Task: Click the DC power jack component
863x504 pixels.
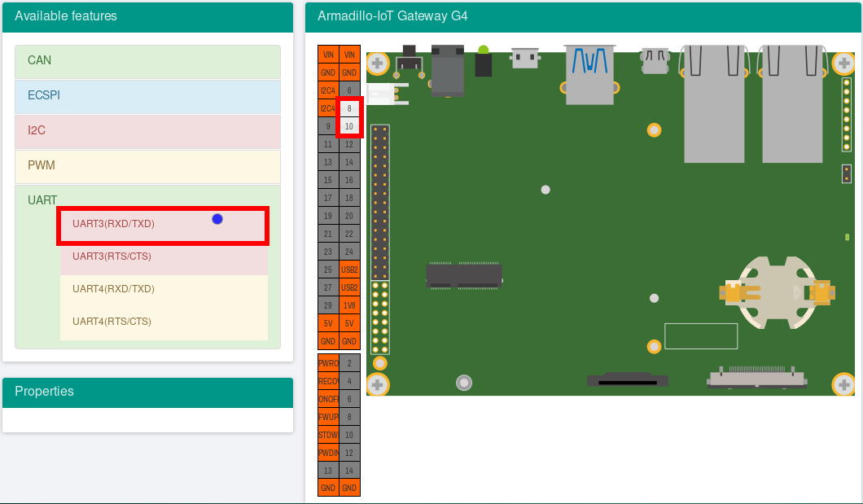Action: (x=447, y=72)
